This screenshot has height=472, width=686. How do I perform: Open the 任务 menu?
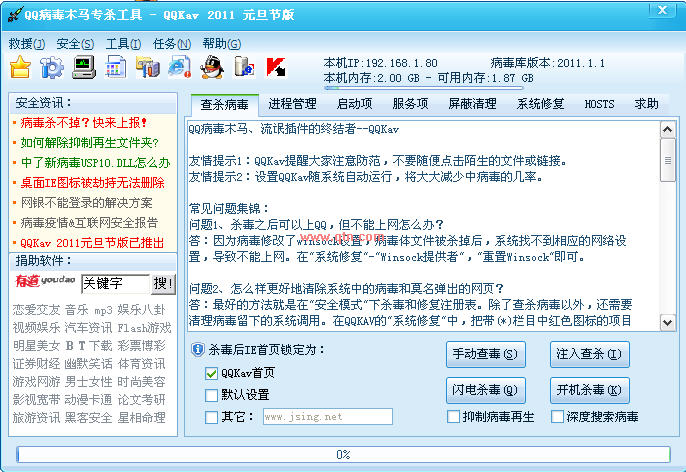pos(172,44)
